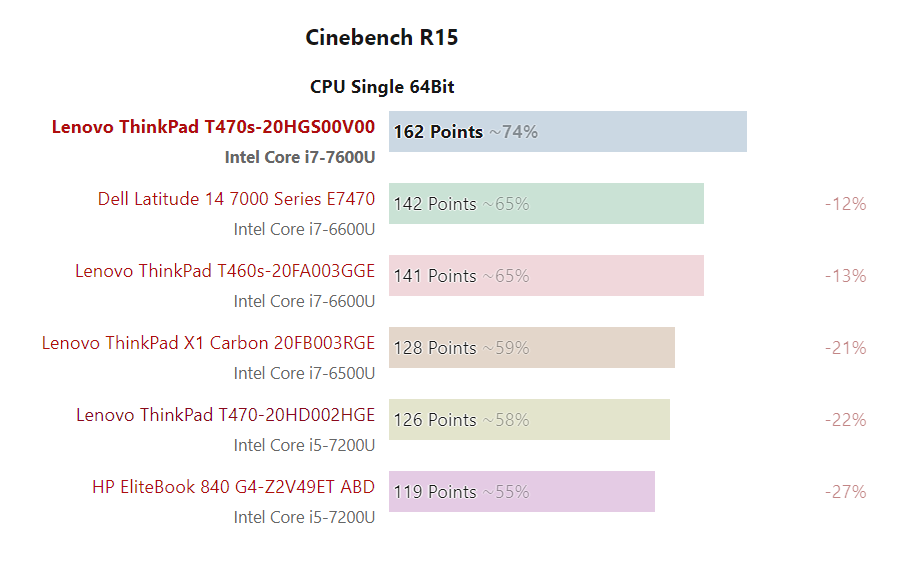This screenshot has height=569, width=919.
Task: Click the 142 Points green bar
Action: click(546, 203)
